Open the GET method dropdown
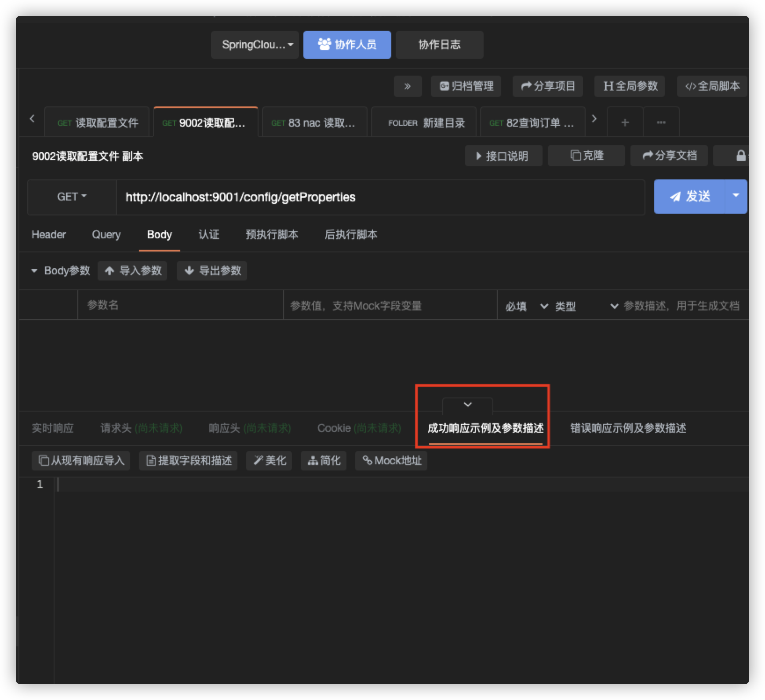The height and width of the screenshot is (700, 765). click(72, 197)
